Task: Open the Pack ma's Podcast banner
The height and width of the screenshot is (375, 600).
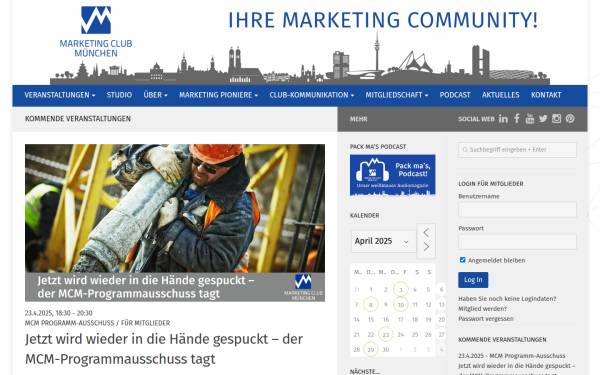Action: coord(392,175)
